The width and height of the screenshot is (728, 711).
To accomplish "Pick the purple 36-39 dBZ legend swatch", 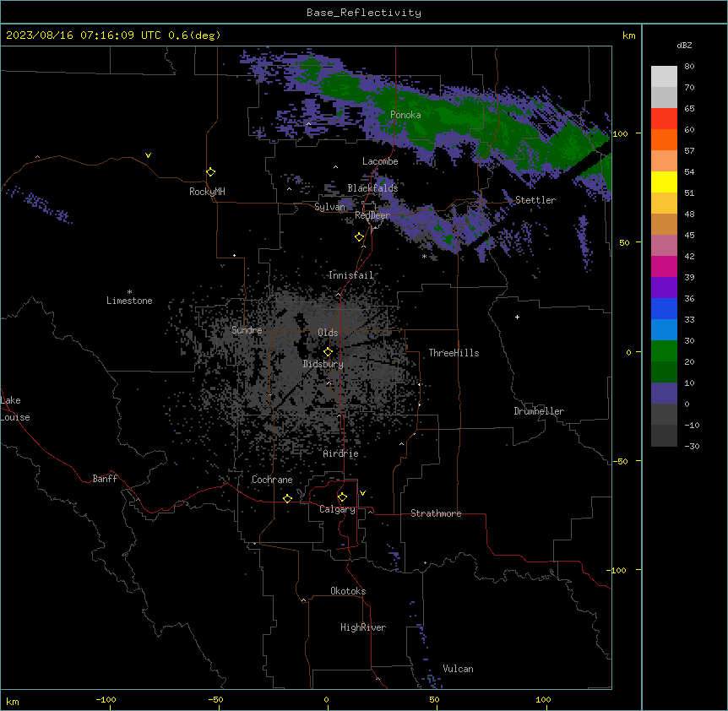I will (664, 288).
